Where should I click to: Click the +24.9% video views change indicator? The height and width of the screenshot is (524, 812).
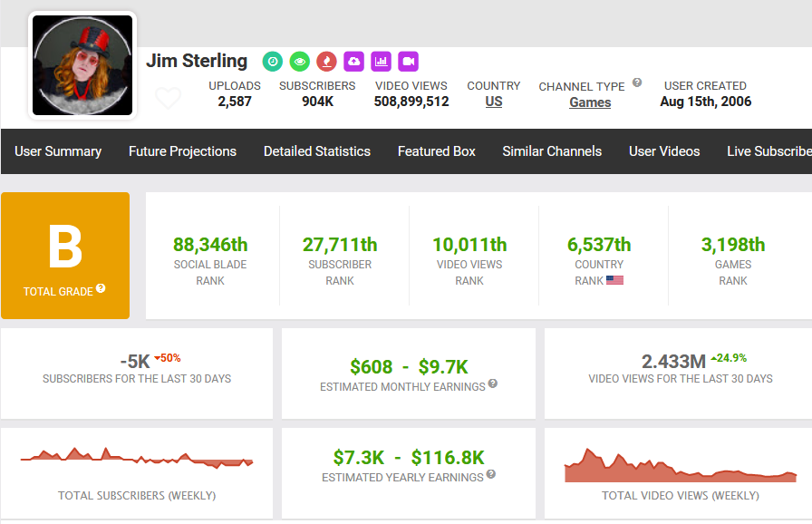[x=729, y=358]
